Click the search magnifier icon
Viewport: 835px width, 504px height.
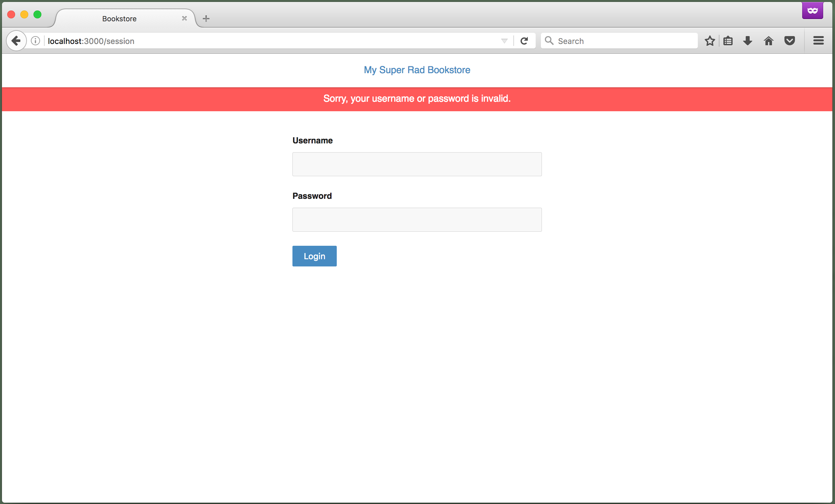pos(549,41)
